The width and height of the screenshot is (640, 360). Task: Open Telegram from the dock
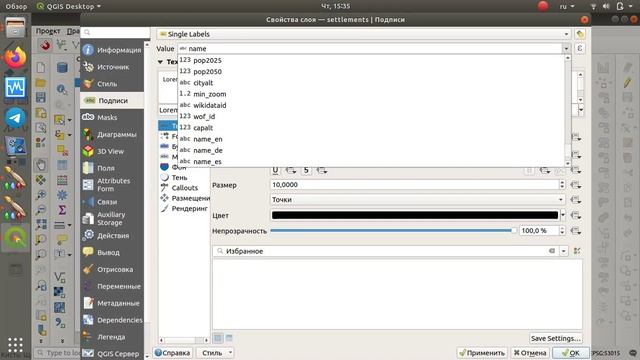click(x=16, y=118)
